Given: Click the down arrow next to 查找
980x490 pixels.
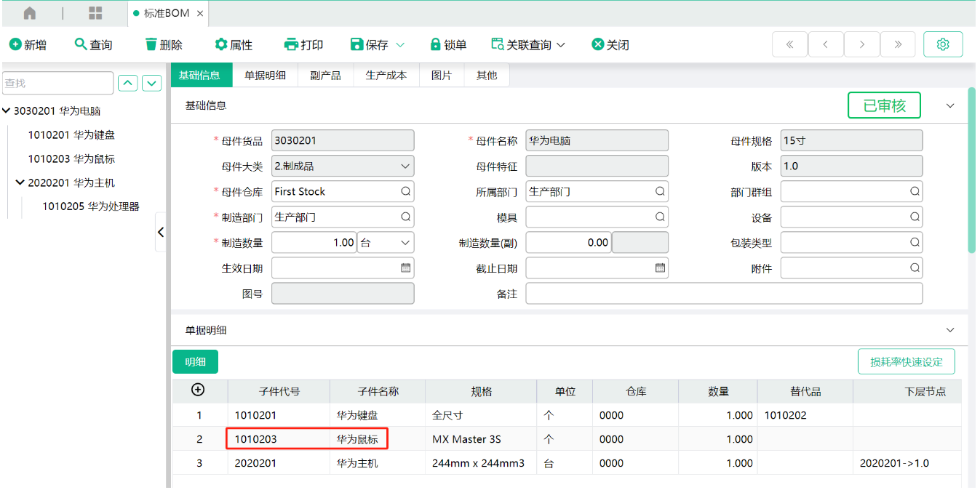Looking at the screenshot, I should pyautogui.click(x=151, y=83).
